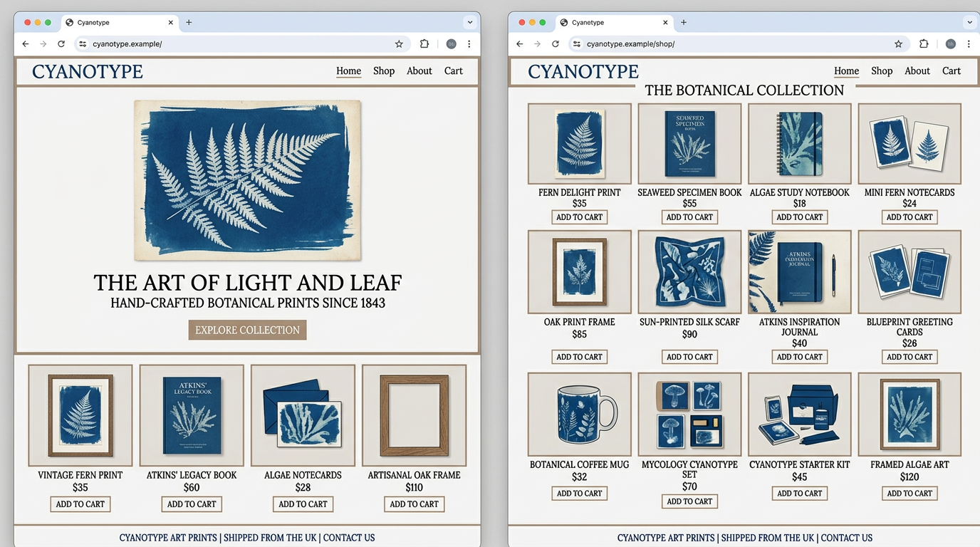Screen dimensions: 980x547
Task: Expand tab search chevron in right window
Action: click(969, 22)
